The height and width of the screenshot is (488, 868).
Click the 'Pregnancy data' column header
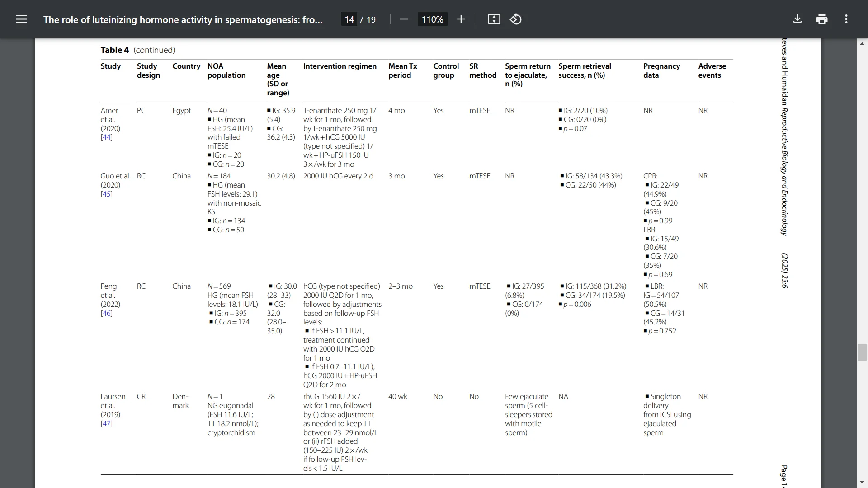[x=661, y=70]
